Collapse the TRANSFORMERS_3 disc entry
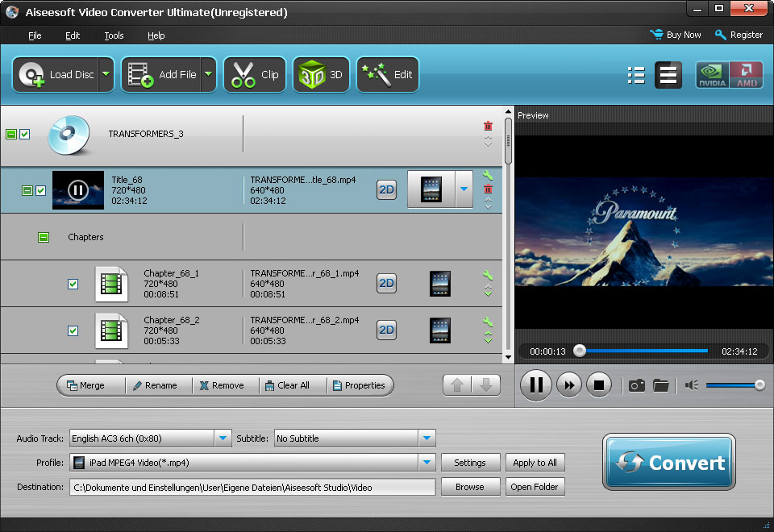Screen dimensions: 774x532 11,134
